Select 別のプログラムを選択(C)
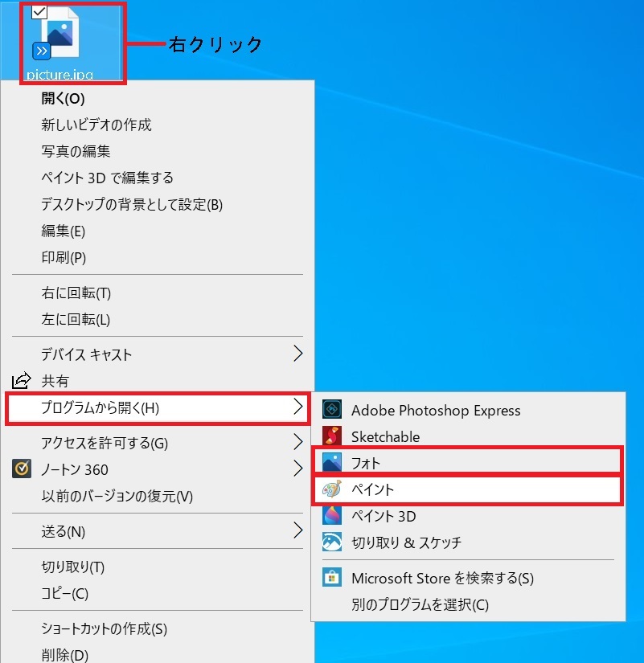 click(x=420, y=604)
